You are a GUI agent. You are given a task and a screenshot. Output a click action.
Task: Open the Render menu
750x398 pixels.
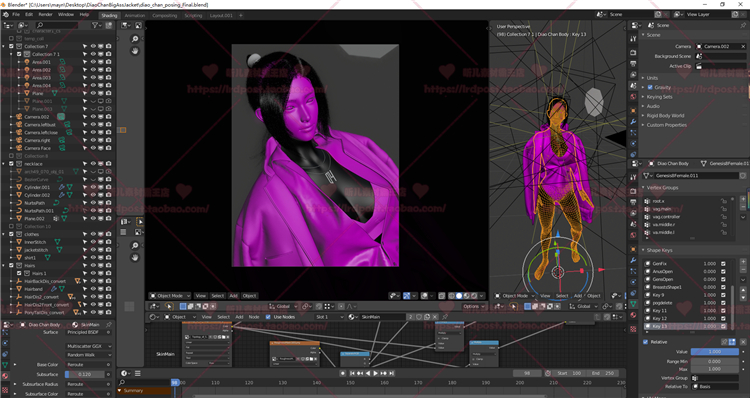45,14
